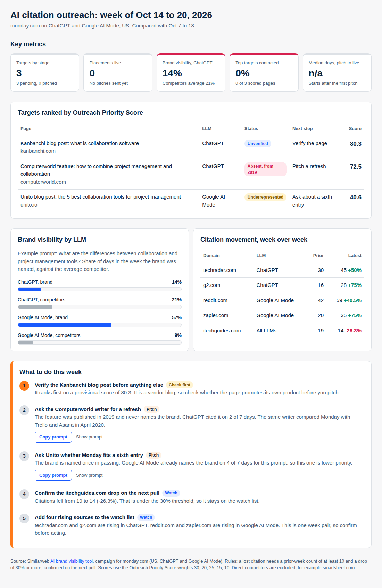Select the Targets by stage metric card
The width and height of the screenshot is (382, 588).
pos(45,72)
